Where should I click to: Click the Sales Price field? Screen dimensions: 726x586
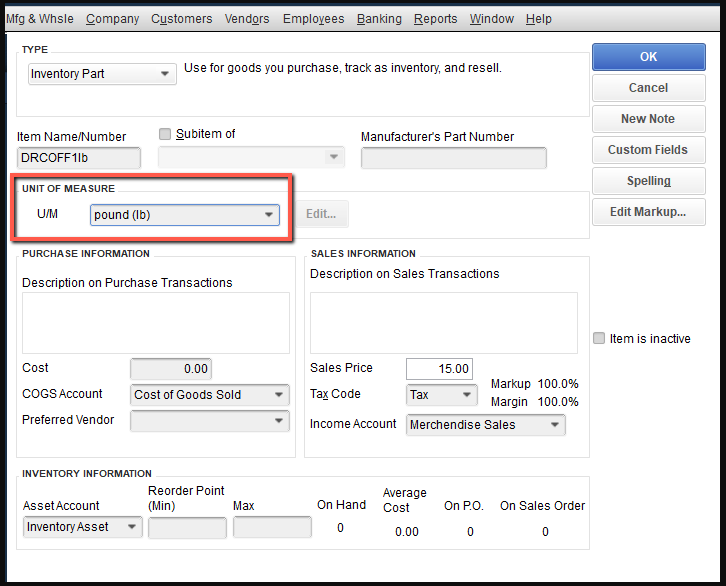click(x=438, y=369)
